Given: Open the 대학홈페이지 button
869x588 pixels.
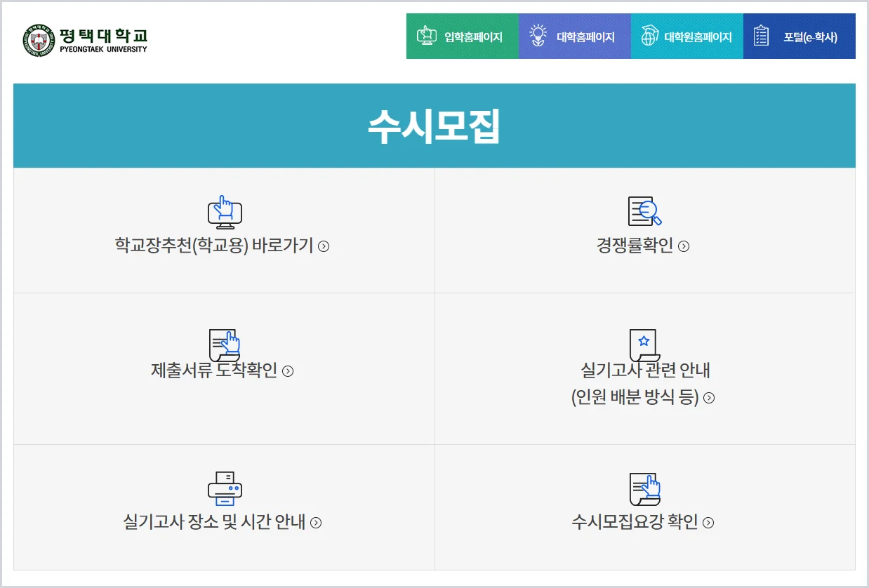Looking at the screenshot, I should (575, 36).
